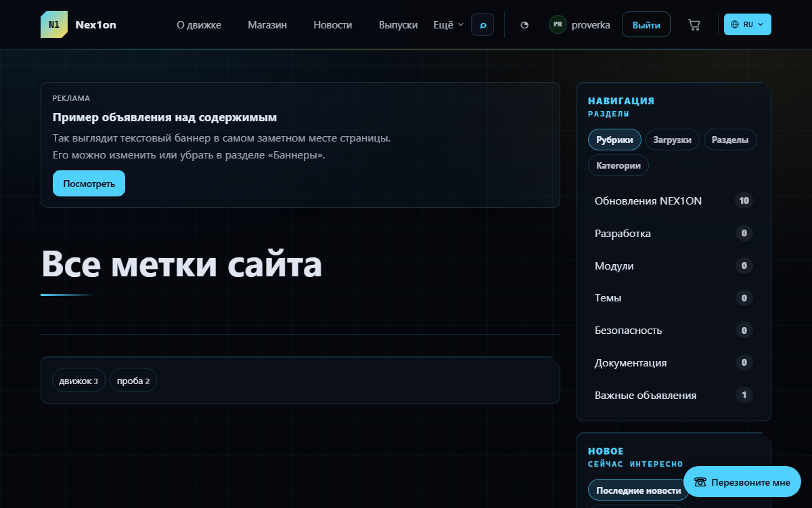Click the globe icon in language selector
Screen dimensions: 812x508
tap(735, 24)
